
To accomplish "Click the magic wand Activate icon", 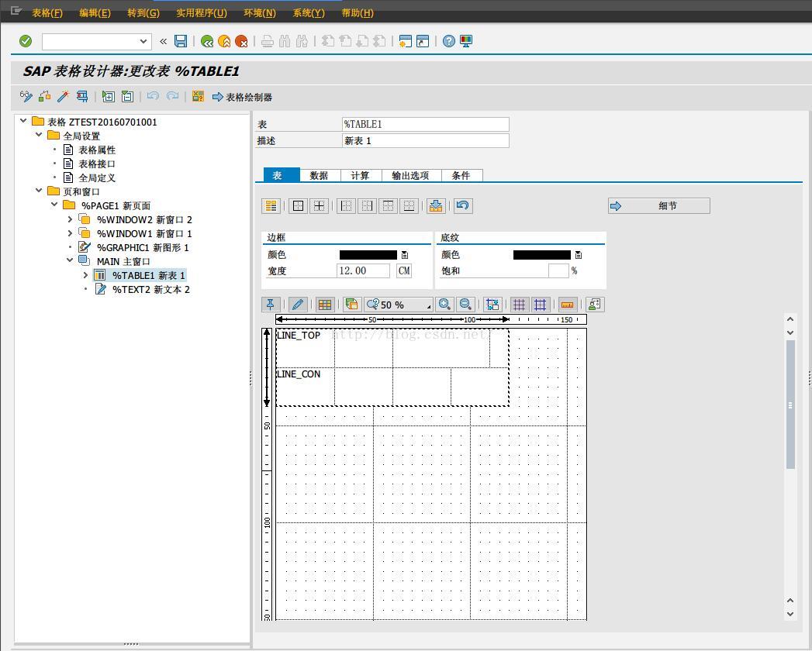I will pos(63,96).
